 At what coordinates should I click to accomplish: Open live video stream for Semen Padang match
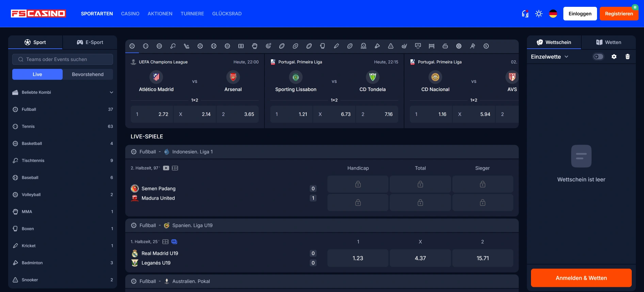[166, 168]
